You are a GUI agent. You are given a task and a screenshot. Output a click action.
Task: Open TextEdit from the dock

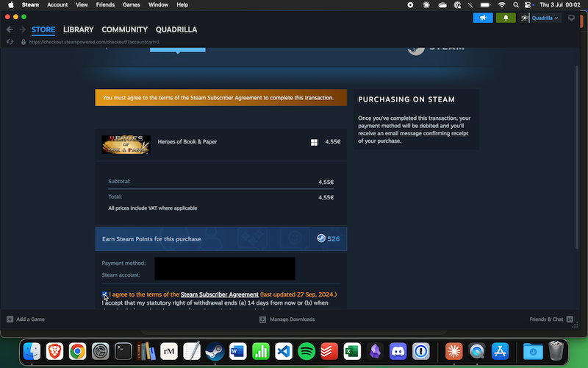(x=192, y=352)
